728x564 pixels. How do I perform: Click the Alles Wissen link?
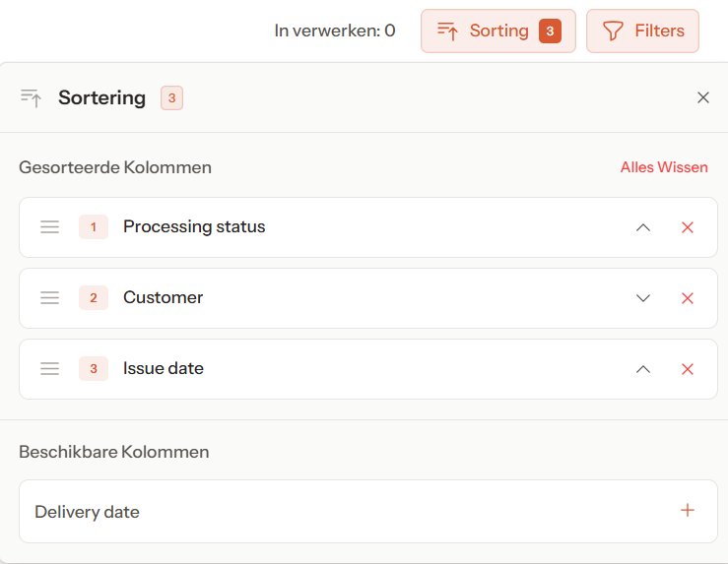(664, 167)
